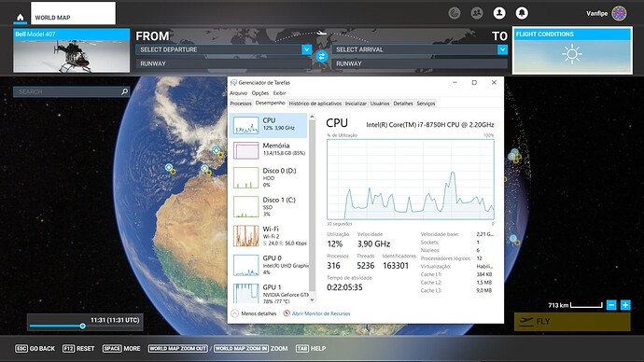
Task: Click the Task Manager title bar icon
Action: pos(233,82)
